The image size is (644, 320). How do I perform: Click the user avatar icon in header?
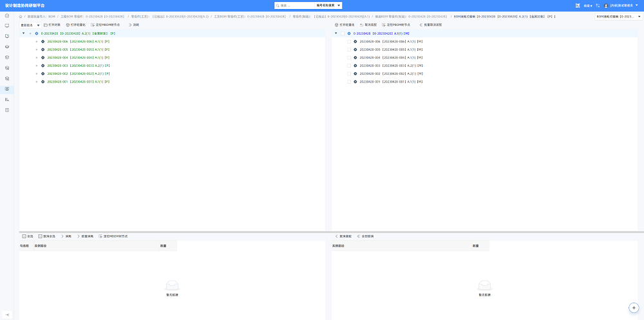coord(606,6)
